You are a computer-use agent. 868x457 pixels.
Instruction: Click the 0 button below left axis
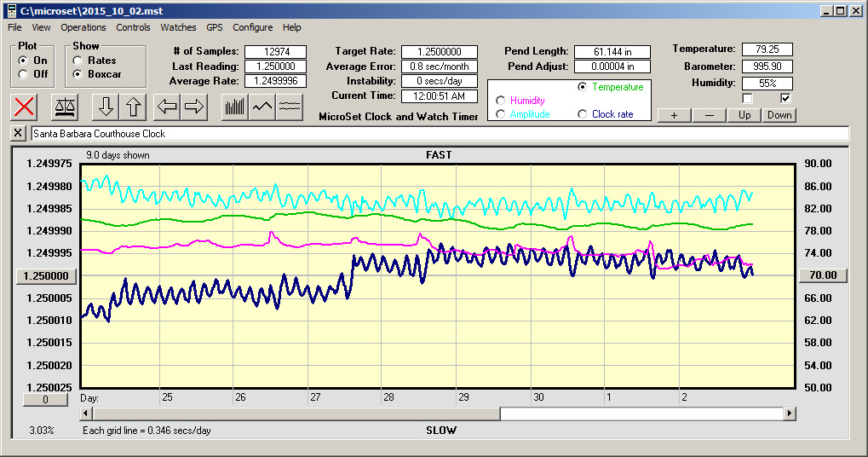tap(45, 399)
